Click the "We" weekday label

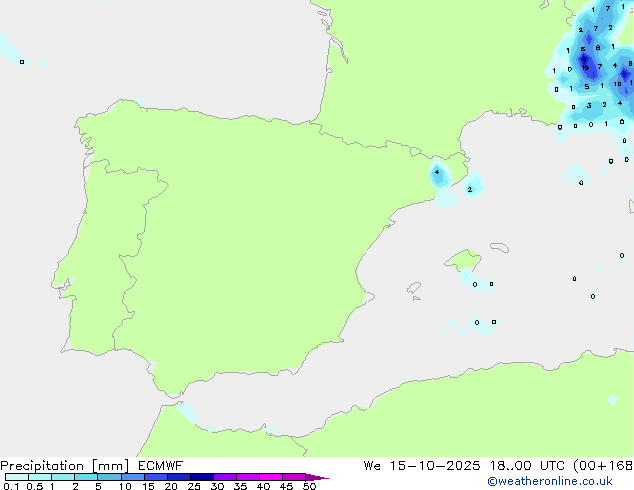point(372,466)
